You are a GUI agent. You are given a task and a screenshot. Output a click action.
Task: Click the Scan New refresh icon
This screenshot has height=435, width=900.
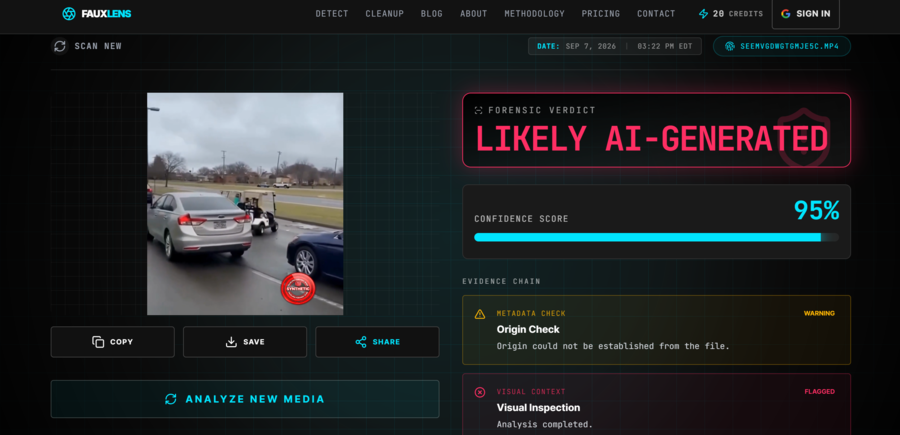pos(60,46)
